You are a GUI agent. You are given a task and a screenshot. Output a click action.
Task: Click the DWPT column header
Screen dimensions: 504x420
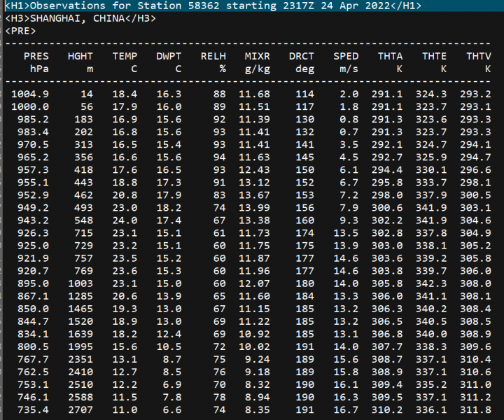(169, 56)
